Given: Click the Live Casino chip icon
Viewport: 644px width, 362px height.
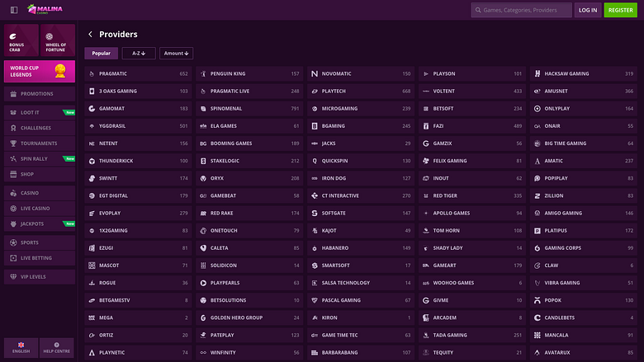Looking at the screenshot, I should tap(13, 209).
